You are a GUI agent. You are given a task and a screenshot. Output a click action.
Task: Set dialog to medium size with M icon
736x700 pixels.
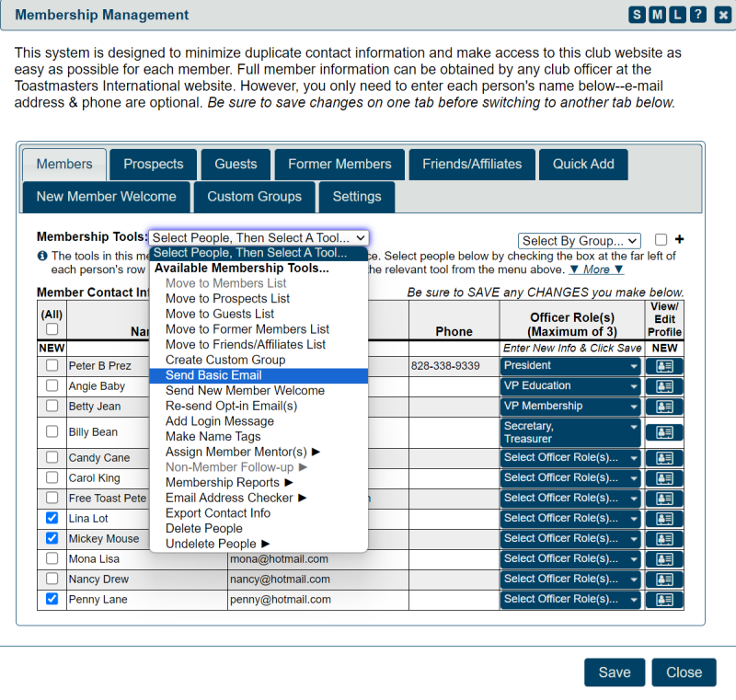pos(657,15)
